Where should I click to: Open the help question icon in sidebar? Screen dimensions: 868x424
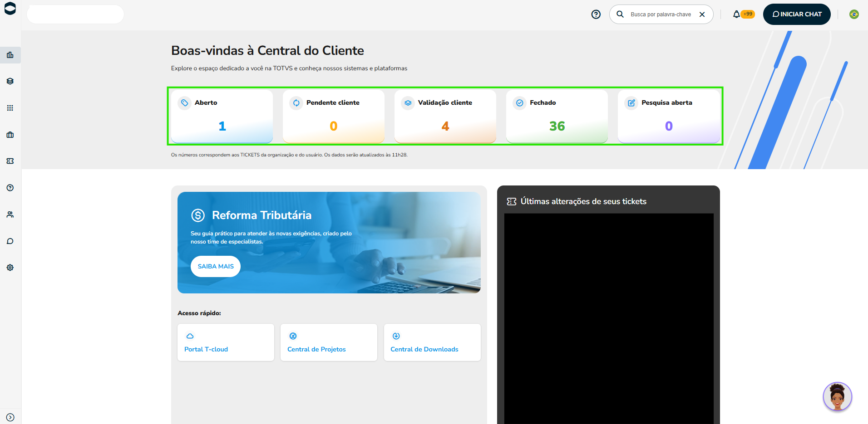(x=10, y=188)
